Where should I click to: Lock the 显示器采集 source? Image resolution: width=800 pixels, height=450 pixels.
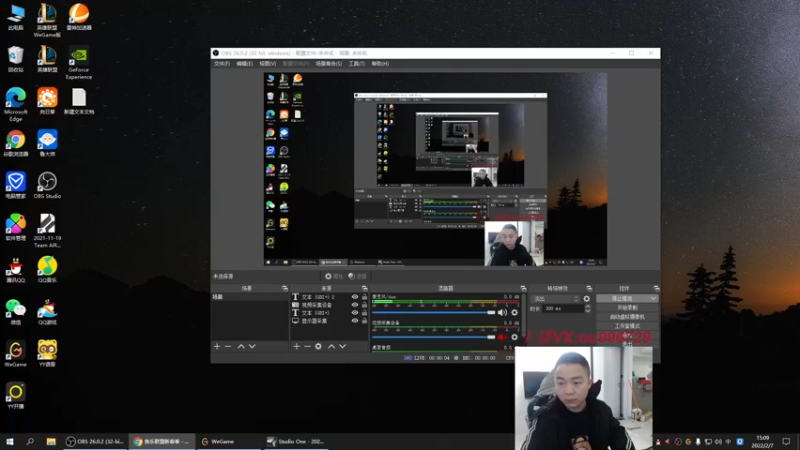pyautogui.click(x=364, y=321)
